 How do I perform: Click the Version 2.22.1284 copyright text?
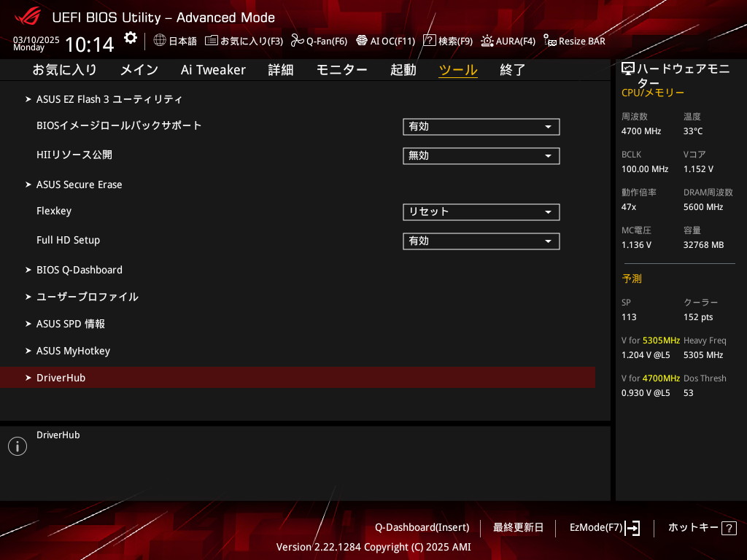point(373,547)
